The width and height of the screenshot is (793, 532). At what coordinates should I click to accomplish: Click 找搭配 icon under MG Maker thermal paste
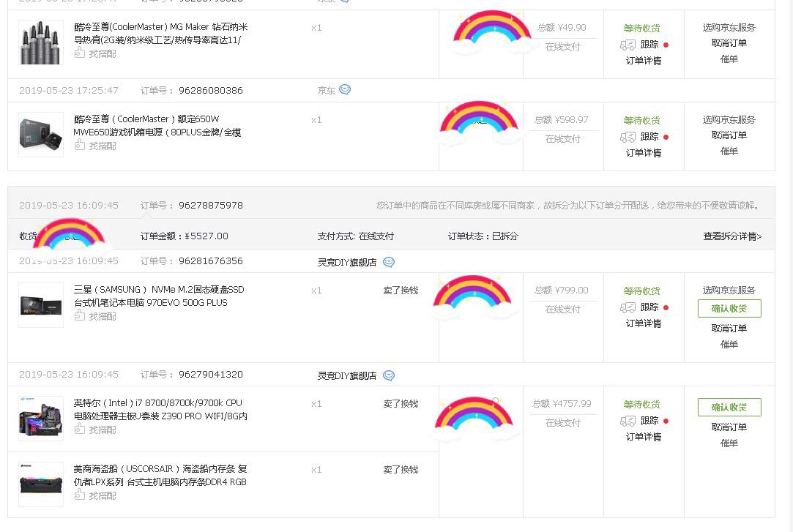pos(79,53)
